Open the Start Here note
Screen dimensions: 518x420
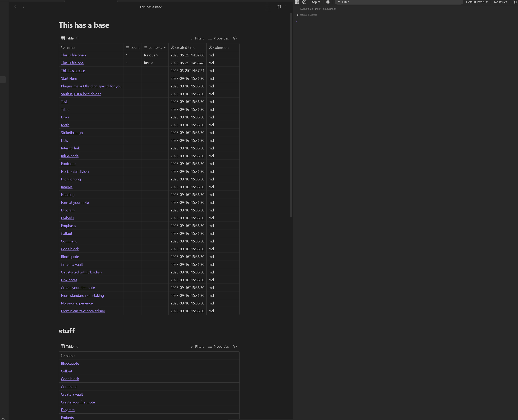[x=69, y=78]
